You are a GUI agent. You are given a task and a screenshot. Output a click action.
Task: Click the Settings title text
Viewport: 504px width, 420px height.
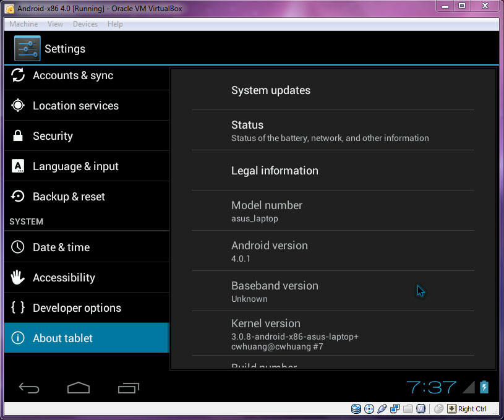[65, 49]
